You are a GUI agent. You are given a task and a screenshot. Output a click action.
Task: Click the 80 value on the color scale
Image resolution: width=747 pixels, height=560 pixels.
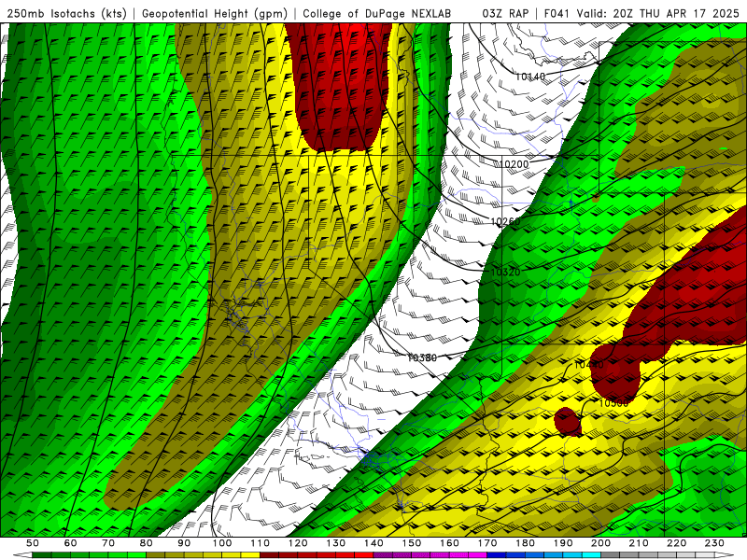(x=147, y=543)
